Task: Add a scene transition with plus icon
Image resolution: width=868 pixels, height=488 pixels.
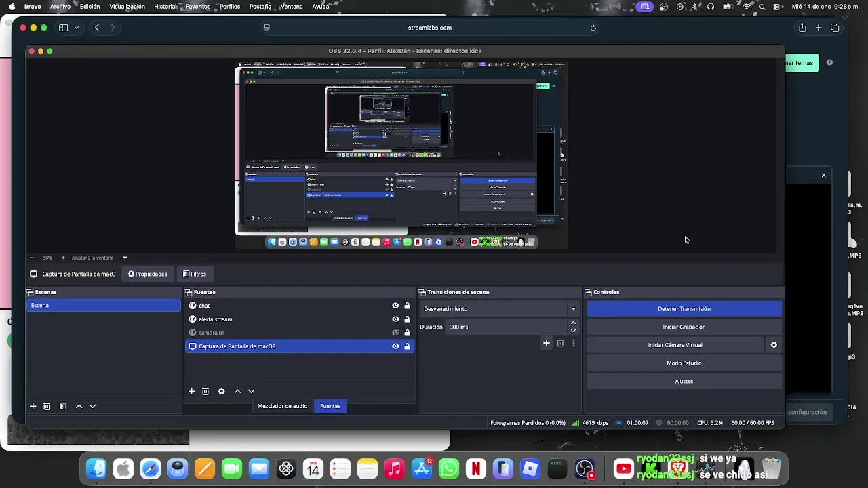Action: click(x=547, y=343)
